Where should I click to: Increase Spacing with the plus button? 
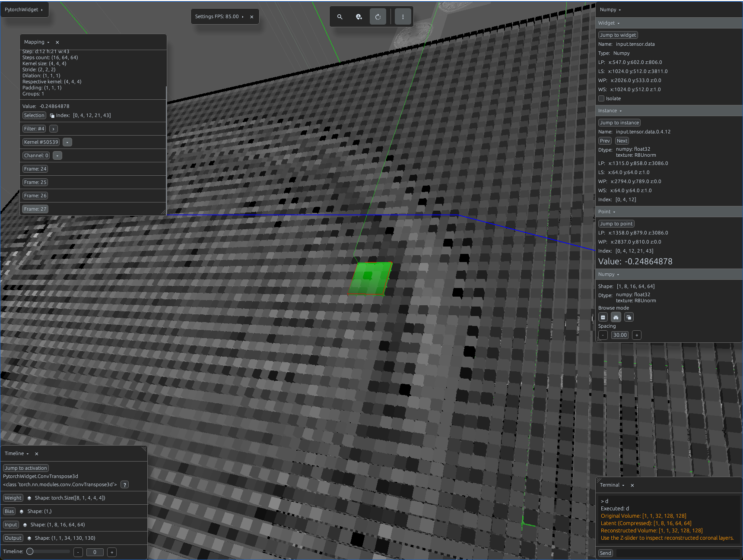point(637,335)
